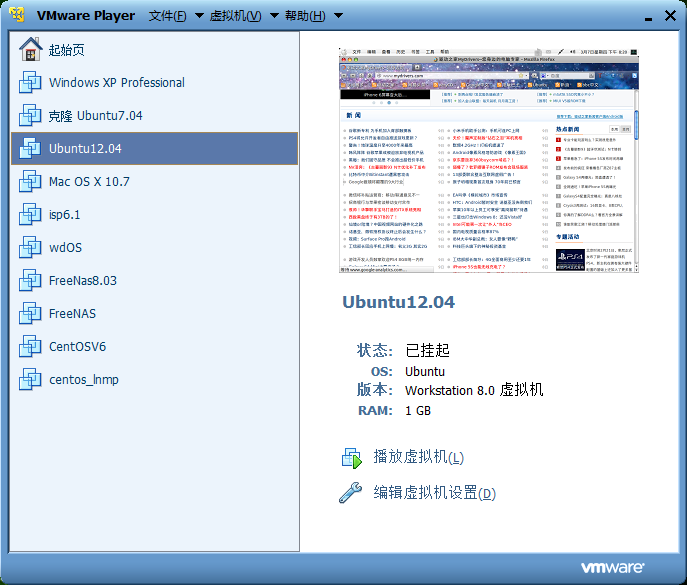
Task: Open the 文件(F) menu
Action: pos(167,16)
